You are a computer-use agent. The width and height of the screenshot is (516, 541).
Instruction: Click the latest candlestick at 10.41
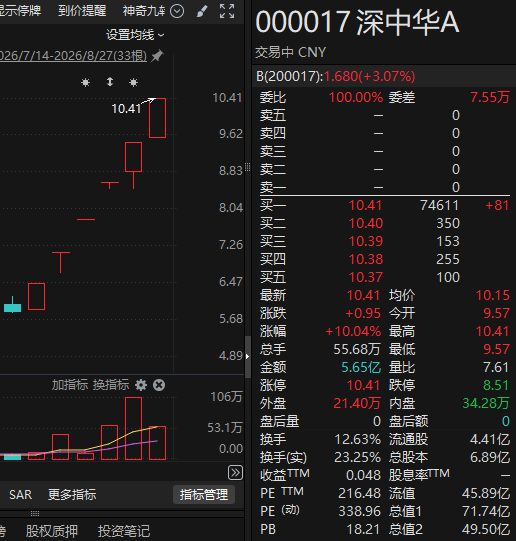tap(157, 118)
